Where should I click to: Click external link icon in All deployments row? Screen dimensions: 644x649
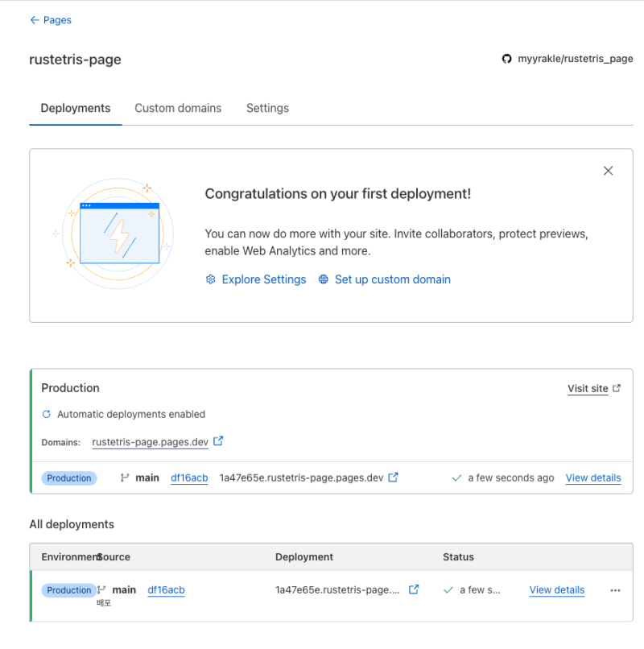(414, 589)
